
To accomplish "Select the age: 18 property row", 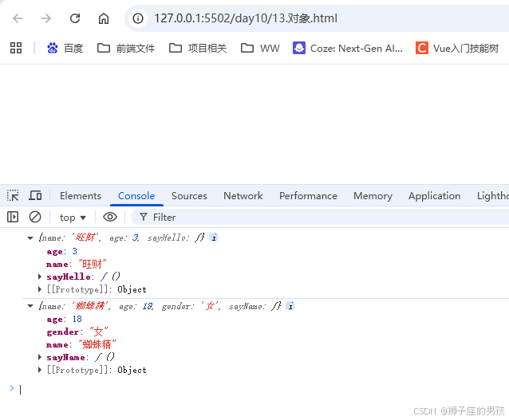I will 64,319.
